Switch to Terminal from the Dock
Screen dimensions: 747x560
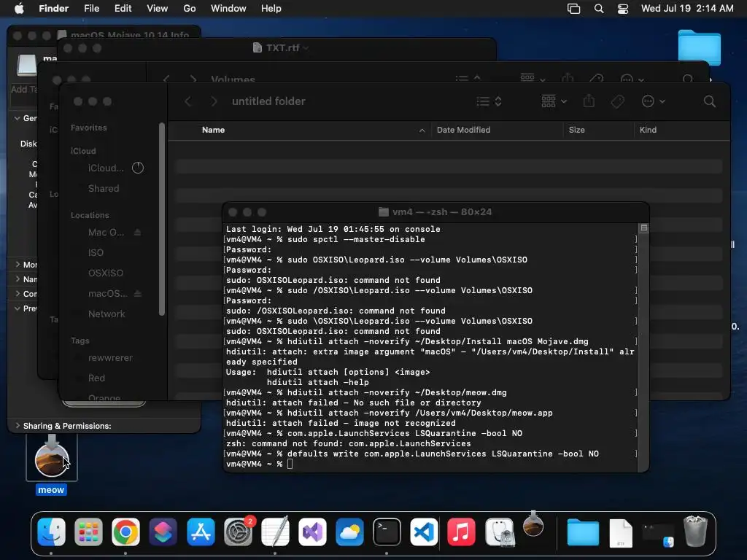pos(387,532)
